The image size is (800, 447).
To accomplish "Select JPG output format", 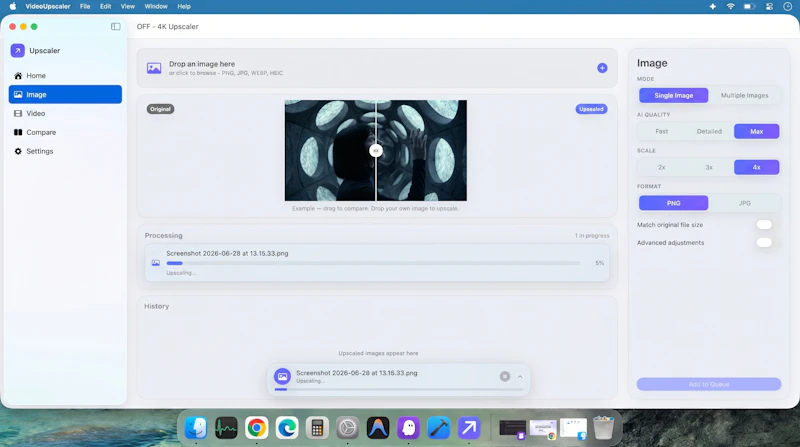I will [744, 203].
